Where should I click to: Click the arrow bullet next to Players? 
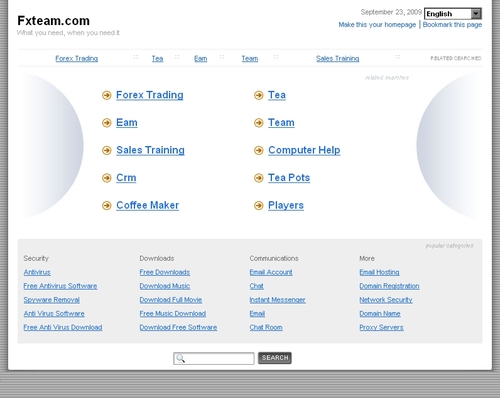(x=259, y=206)
